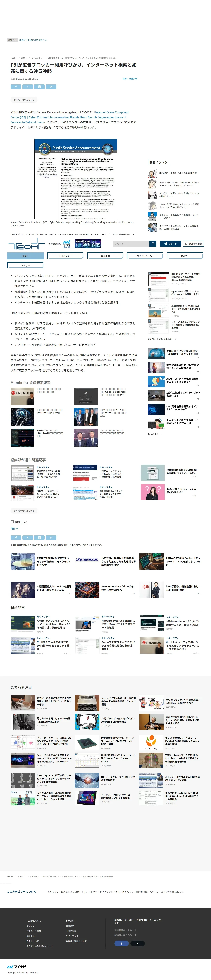Open the セミナー navigation tab
The height and width of the screenshot is (980, 211).
[x=185, y=256]
